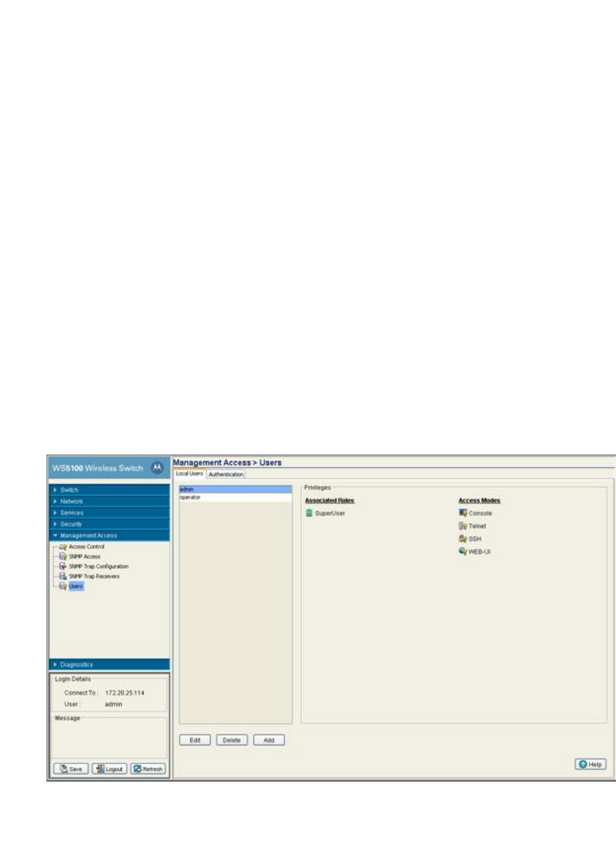Click the Motorola logo icon

click(157, 468)
